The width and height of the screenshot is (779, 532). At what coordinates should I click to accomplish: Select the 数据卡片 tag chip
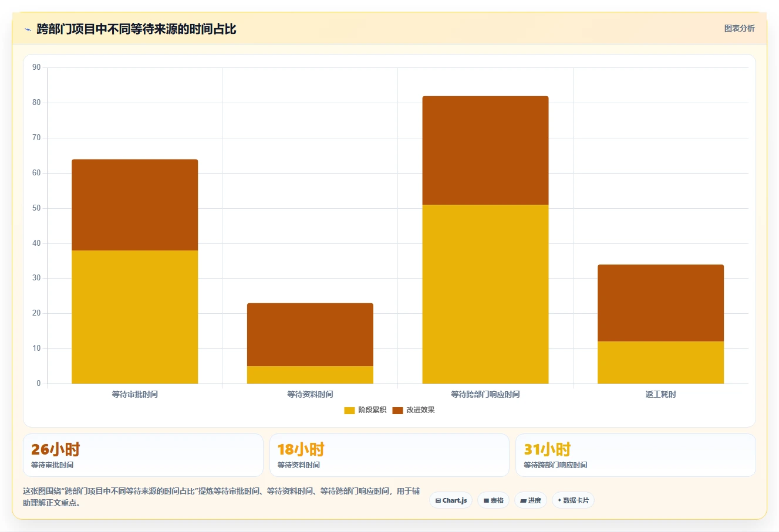click(573, 500)
